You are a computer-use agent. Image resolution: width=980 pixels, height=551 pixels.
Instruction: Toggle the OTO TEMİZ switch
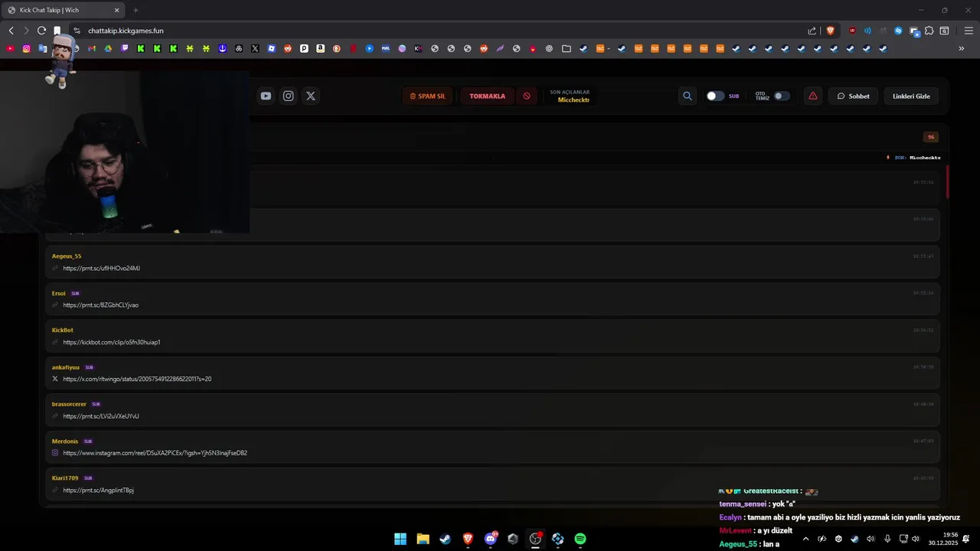pos(782,96)
